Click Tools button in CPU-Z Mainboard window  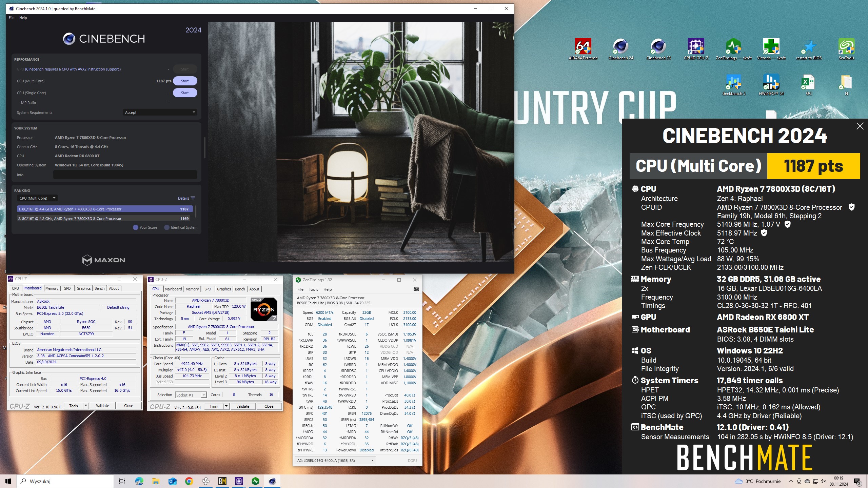74,406
